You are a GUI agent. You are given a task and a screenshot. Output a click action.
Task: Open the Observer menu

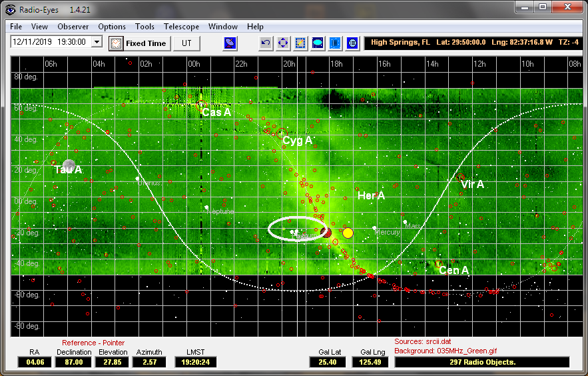73,27
